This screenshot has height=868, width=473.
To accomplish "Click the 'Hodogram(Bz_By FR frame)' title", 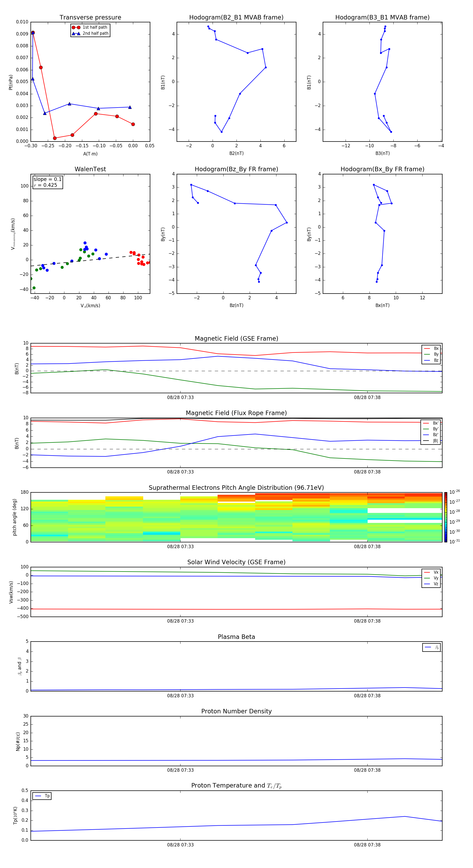I will [x=236, y=169].
